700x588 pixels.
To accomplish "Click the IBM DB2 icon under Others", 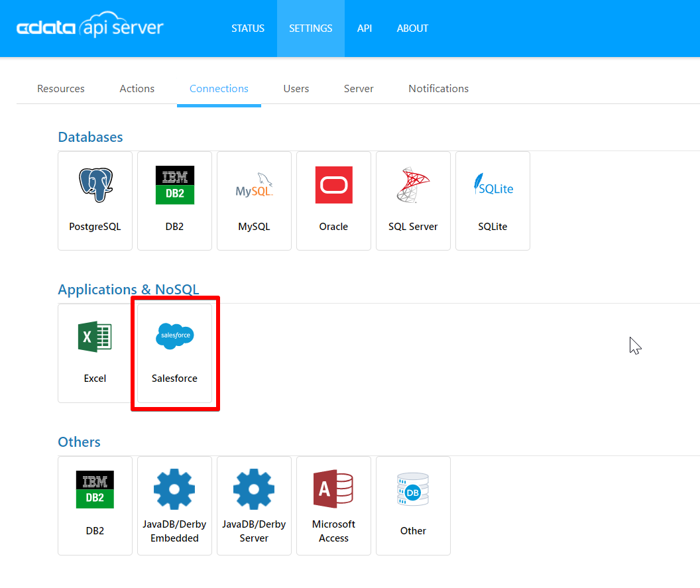I will click(x=95, y=489).
